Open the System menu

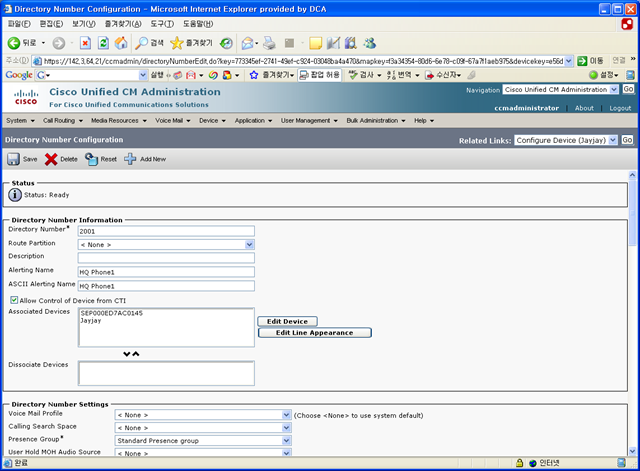(20, 120)
